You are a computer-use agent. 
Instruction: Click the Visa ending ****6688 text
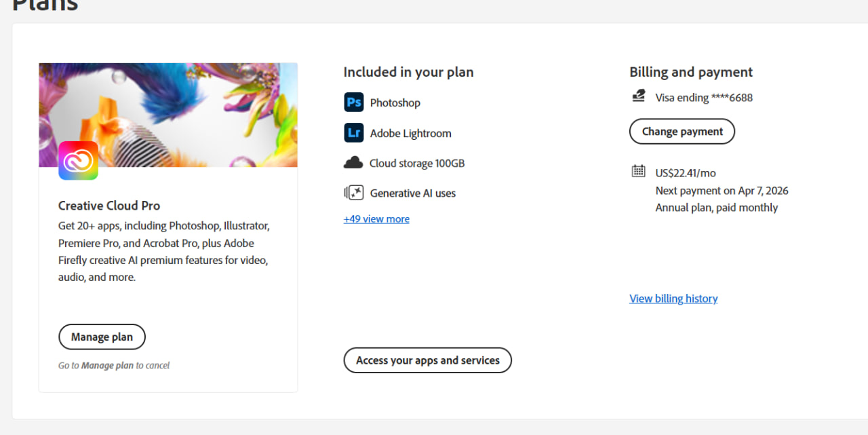click(x=703, y=98)
